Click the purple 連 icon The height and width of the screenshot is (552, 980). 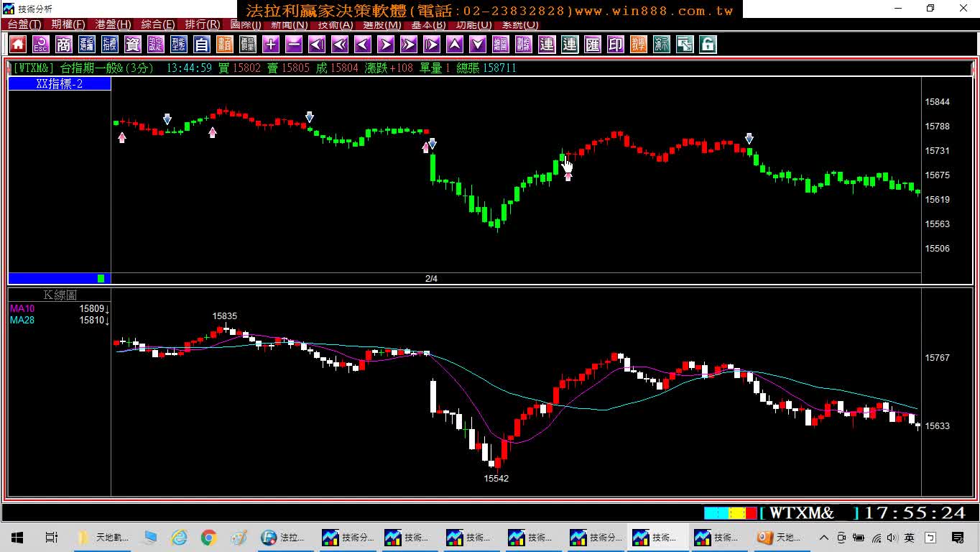pyautogui.click(x=547, y=45)
